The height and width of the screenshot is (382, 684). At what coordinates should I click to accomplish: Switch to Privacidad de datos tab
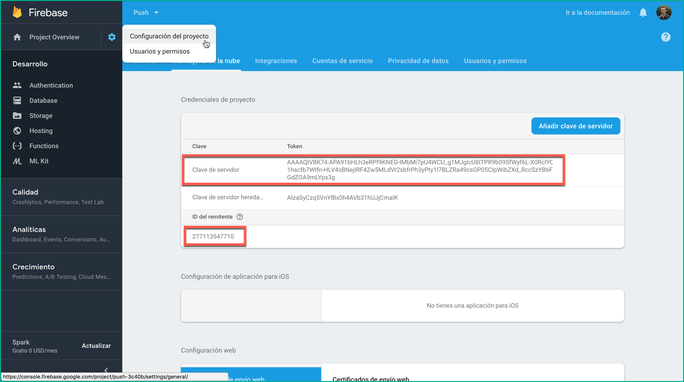(418, 61)
